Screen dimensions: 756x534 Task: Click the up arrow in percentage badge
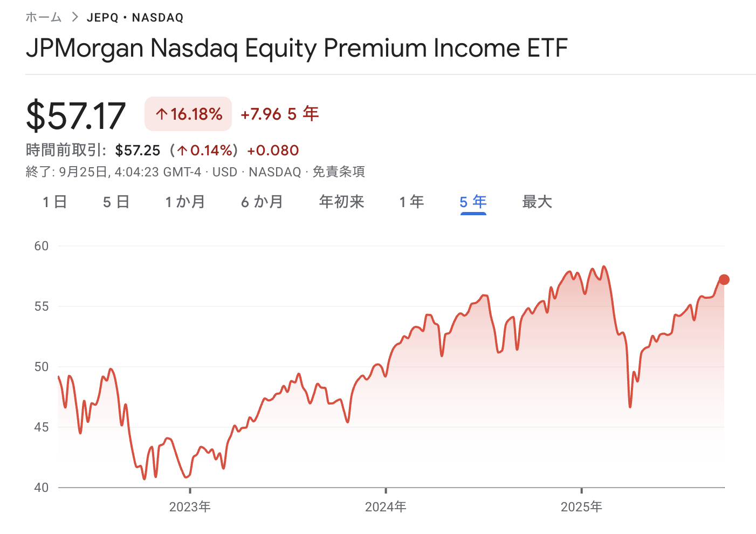(161, 114)
